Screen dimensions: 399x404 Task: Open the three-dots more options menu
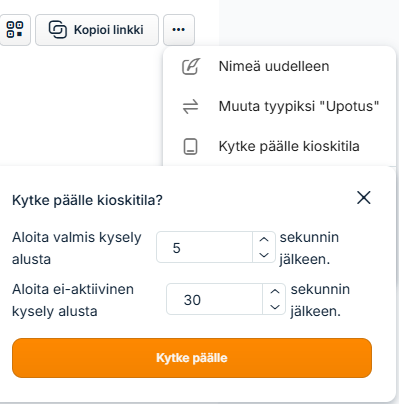pyautogui.click(x=179, y=30)
